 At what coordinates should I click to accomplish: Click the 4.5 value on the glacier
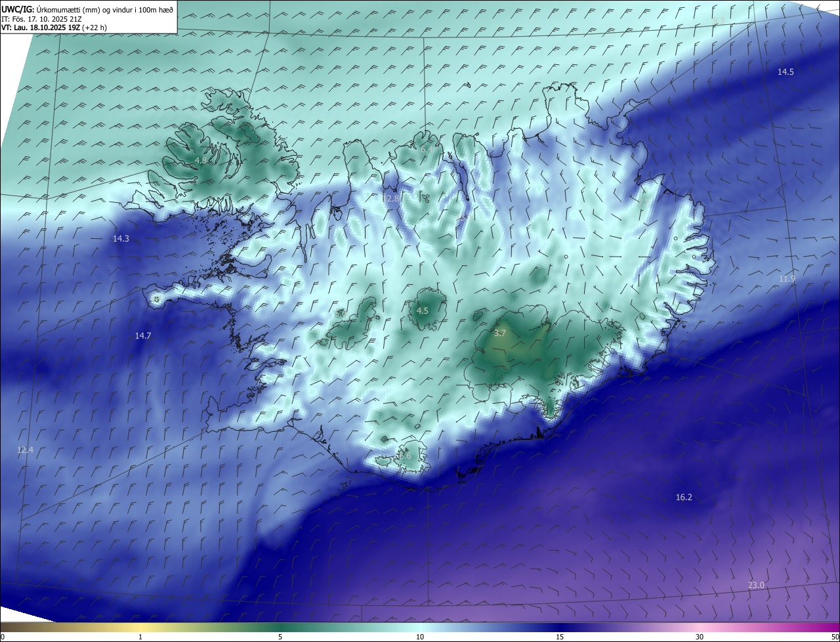pos(423,311)
